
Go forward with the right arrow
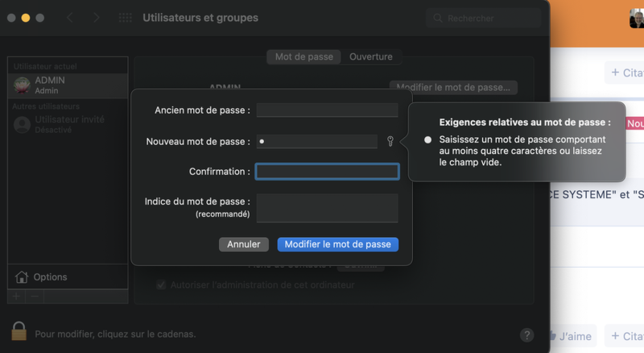pyautogui.click(x=97, y=18)
